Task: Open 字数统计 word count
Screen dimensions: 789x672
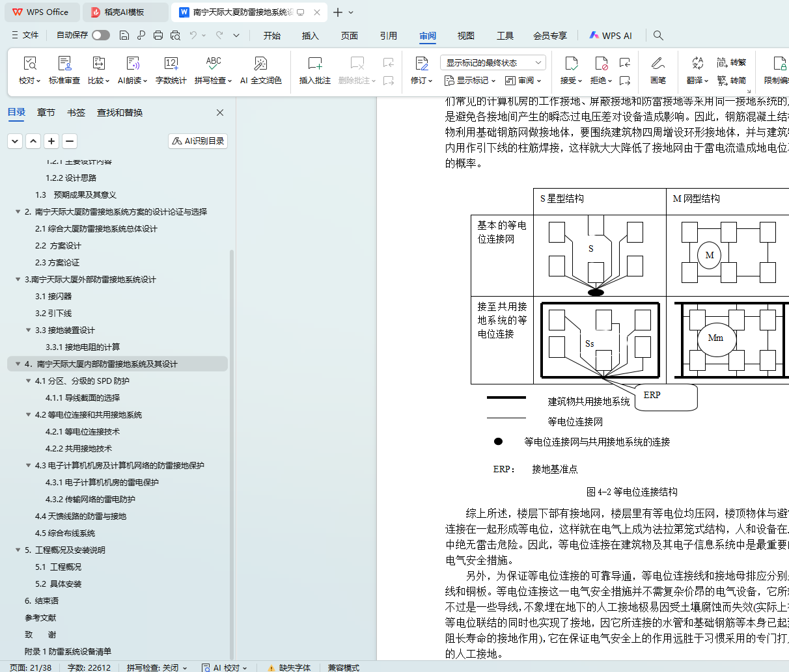Action: pyautogui.click(x=171, y=64)
